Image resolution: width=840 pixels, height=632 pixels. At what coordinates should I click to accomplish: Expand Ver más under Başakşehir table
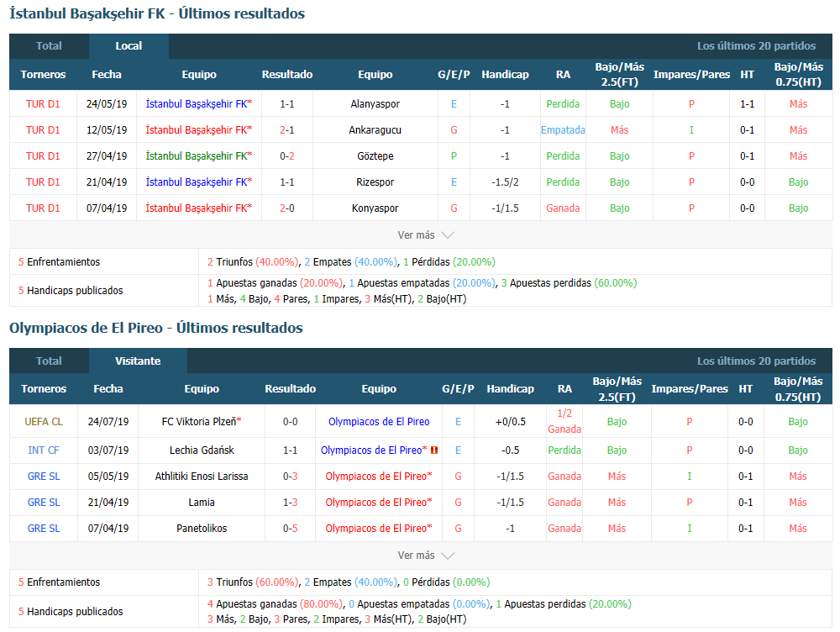click(425, 234)
